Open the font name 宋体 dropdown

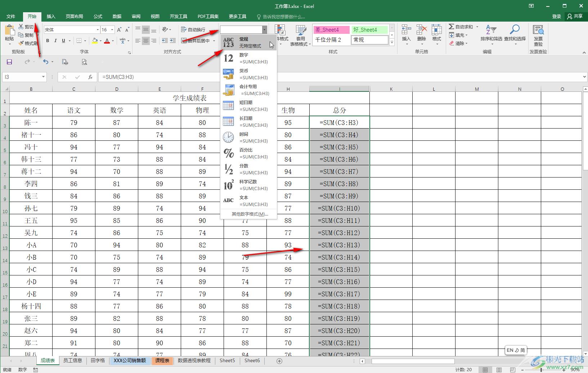click(x=97, y=30)
